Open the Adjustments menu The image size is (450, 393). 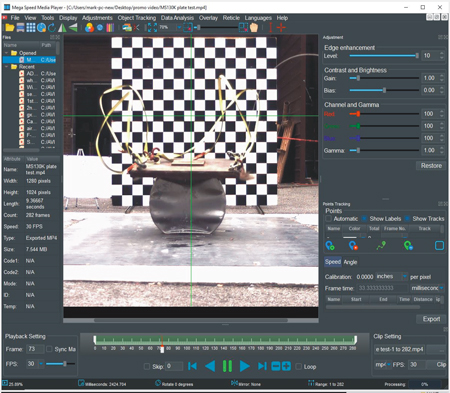tap(97, 18)
